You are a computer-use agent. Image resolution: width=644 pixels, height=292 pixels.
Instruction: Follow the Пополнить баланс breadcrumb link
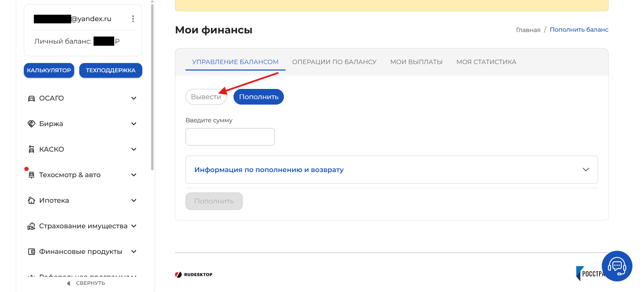click(579, 29)
